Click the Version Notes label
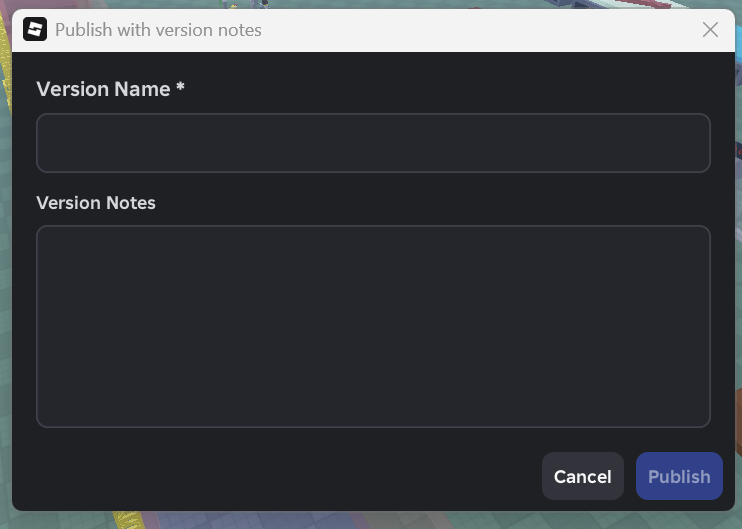The height and width of the screenshot is (529, 742). [x=96, y=203]
